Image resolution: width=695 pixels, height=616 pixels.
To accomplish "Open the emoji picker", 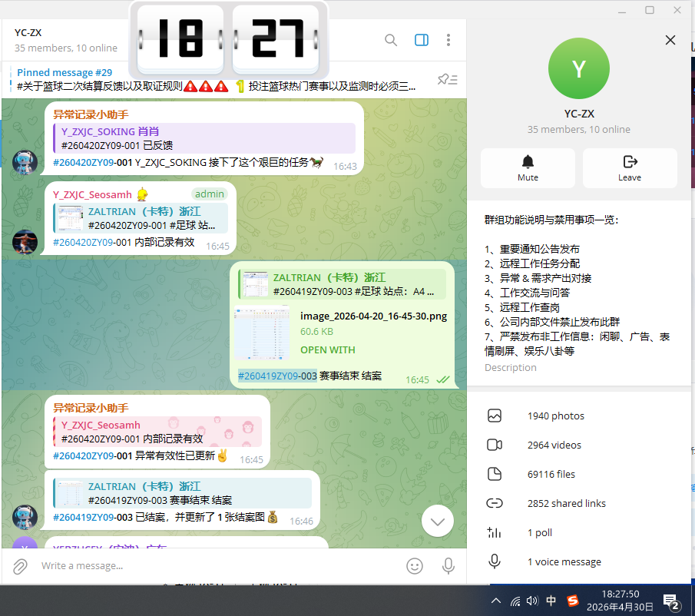I will (x=415, y=566).
